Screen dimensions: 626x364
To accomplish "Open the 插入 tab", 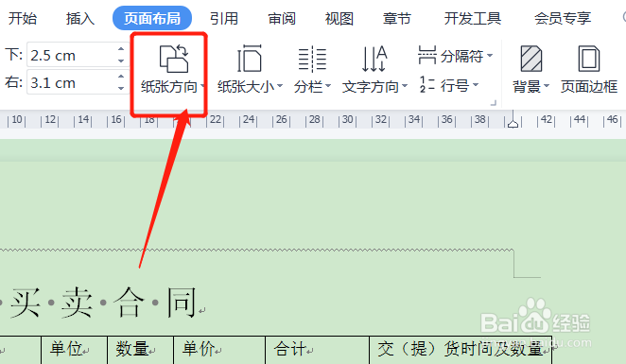I will pyautogui.click(x=80, y=18).
